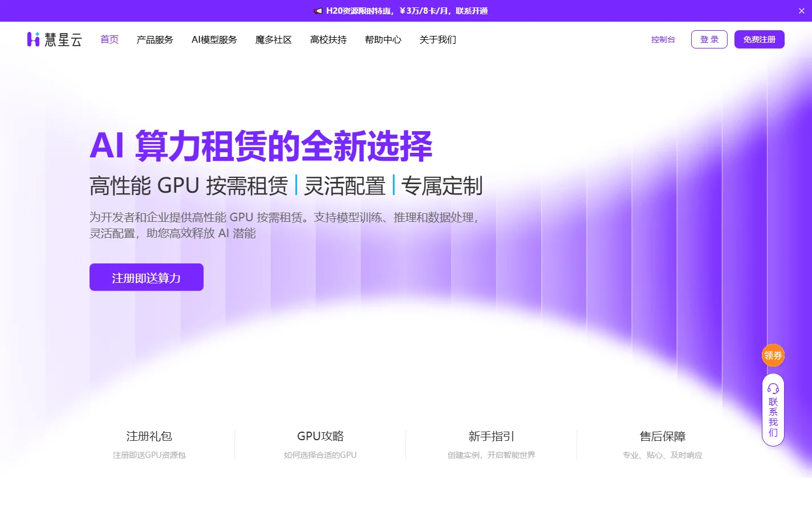Click the text 创建实例，开启智能世界
812x532 pixels.
(x=492, y=455)
